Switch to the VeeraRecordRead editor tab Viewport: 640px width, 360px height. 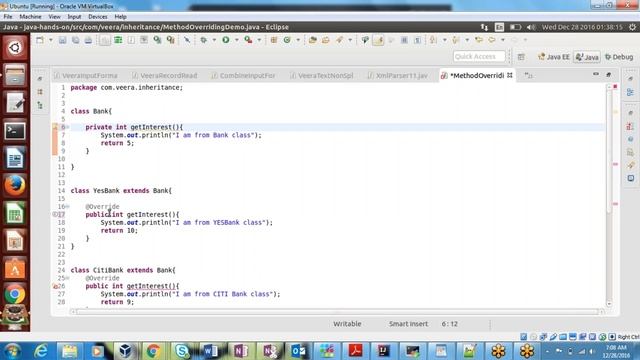tap(165, 76)
